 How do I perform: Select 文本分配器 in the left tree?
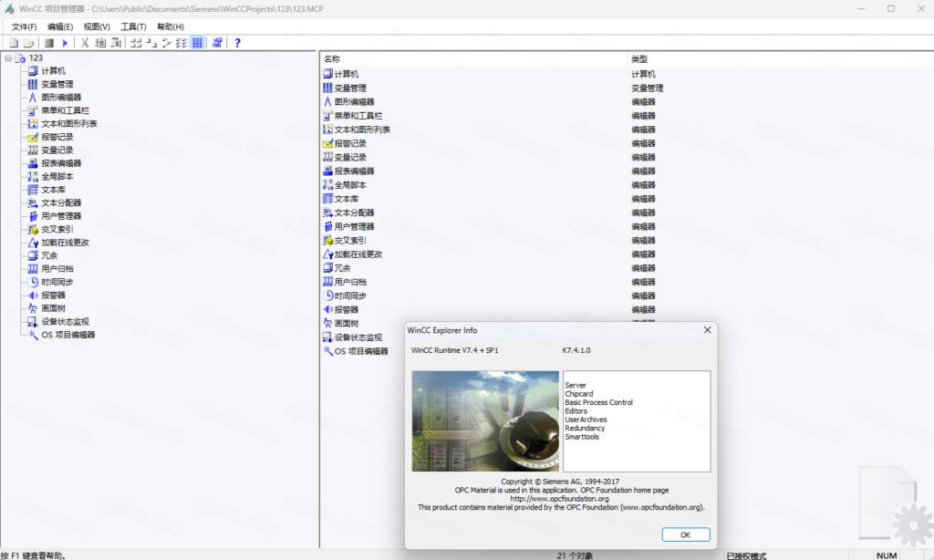[x=61, y=202]
